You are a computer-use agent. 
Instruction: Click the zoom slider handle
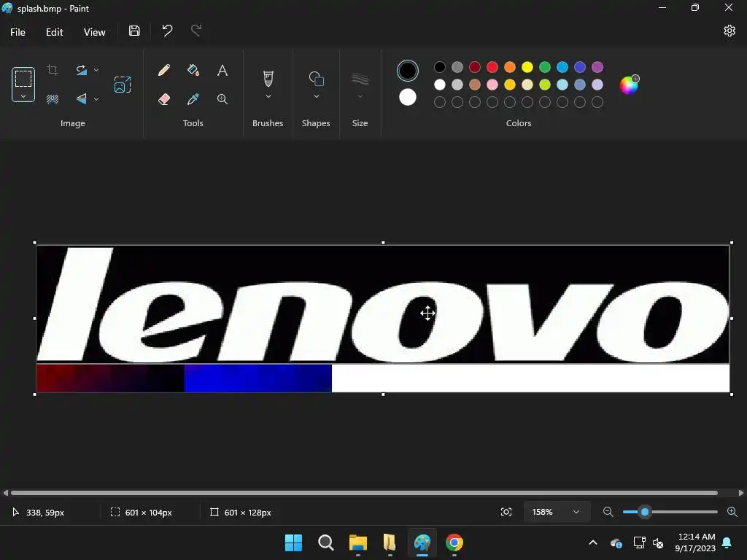[645, 512]
